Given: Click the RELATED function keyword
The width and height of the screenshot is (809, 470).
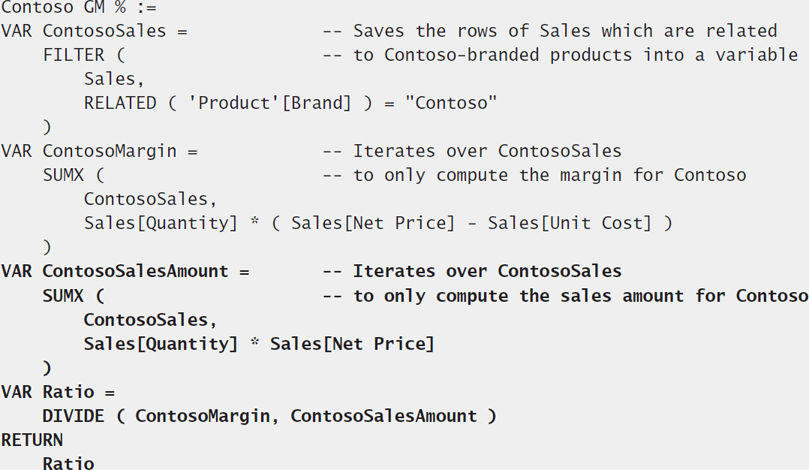Looking at the screenshot, I should click(120, 103).
